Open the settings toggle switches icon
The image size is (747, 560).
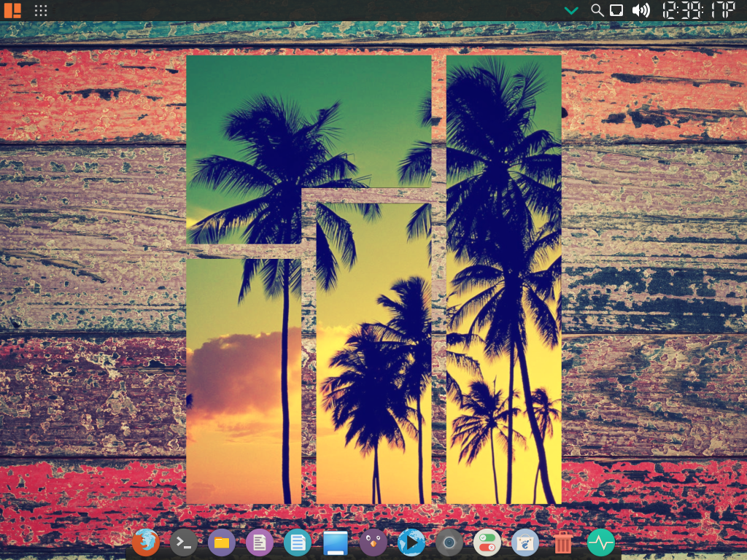point(487,542)
